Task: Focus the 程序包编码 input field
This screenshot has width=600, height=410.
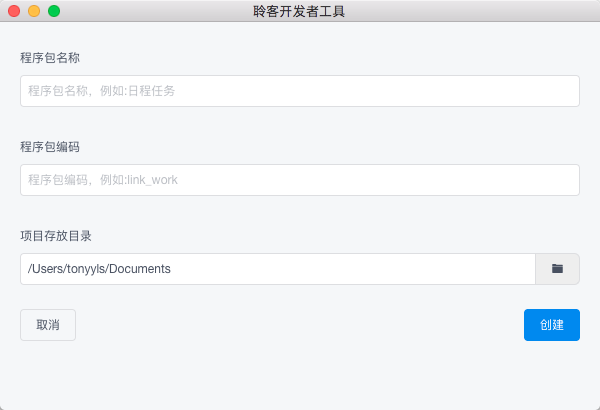Action: point(300,180)
